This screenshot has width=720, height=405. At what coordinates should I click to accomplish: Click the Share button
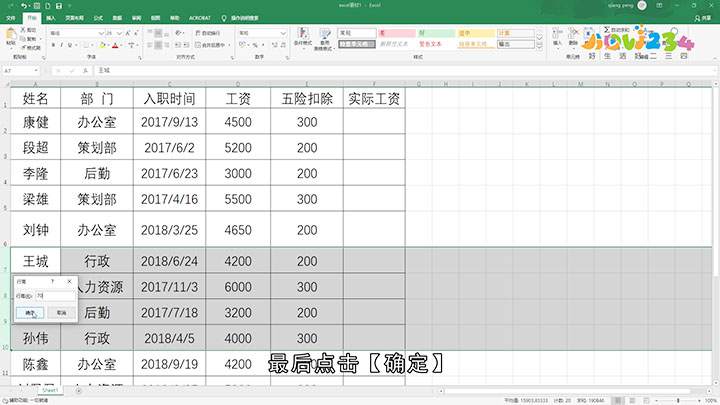click(x=703, y=18)
